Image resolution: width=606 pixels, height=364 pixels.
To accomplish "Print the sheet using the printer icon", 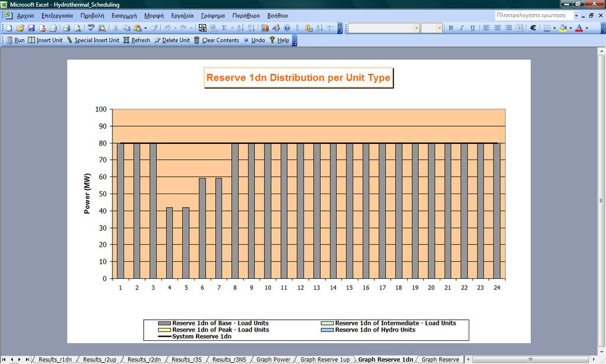I will tap(66, 28).
